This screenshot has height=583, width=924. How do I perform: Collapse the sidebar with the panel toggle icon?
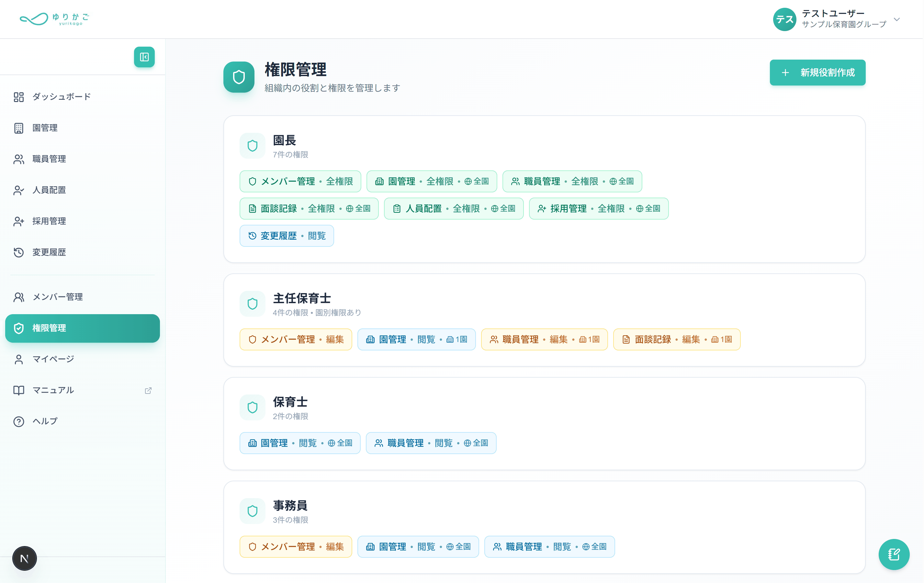point(144,57)
